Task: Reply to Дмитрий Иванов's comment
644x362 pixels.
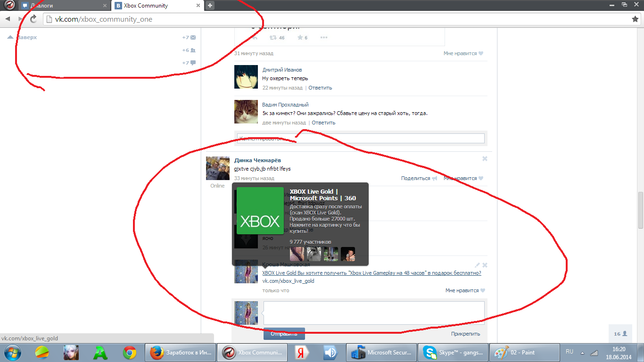Action: pos(320,88)
